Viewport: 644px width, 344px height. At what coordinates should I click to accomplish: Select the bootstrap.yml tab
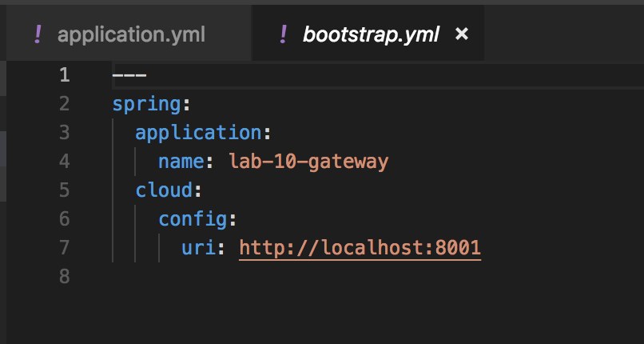[x=370, y=34]
